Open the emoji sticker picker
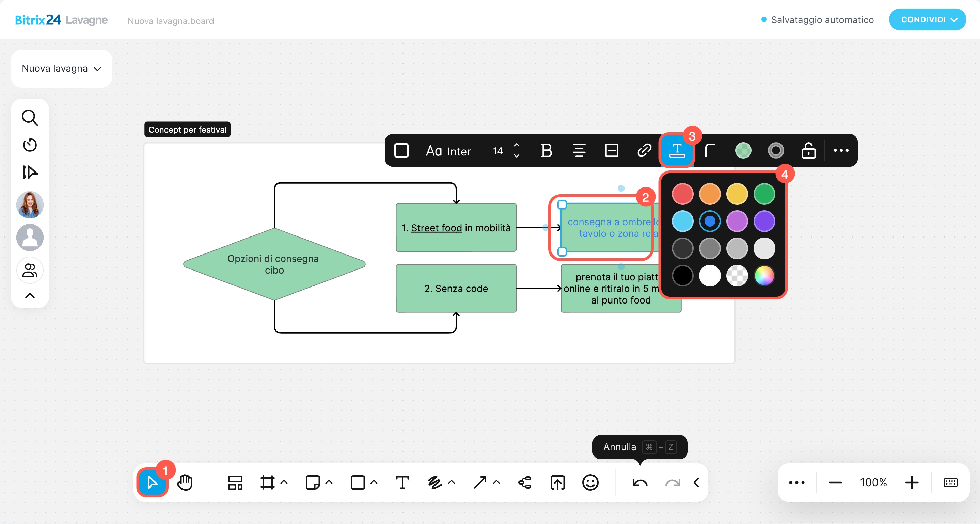 coord(590,482)
